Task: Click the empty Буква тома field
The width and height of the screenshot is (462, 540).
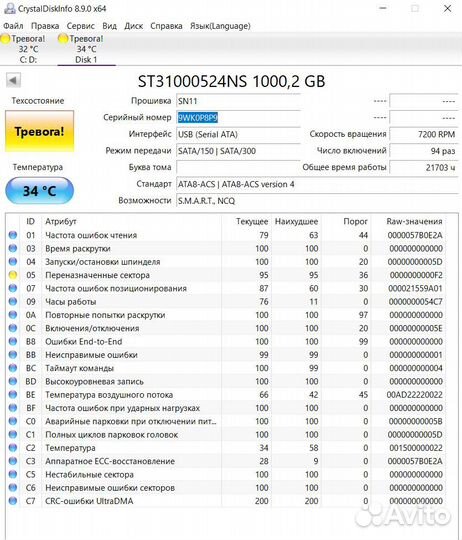Action: [238, 167]
